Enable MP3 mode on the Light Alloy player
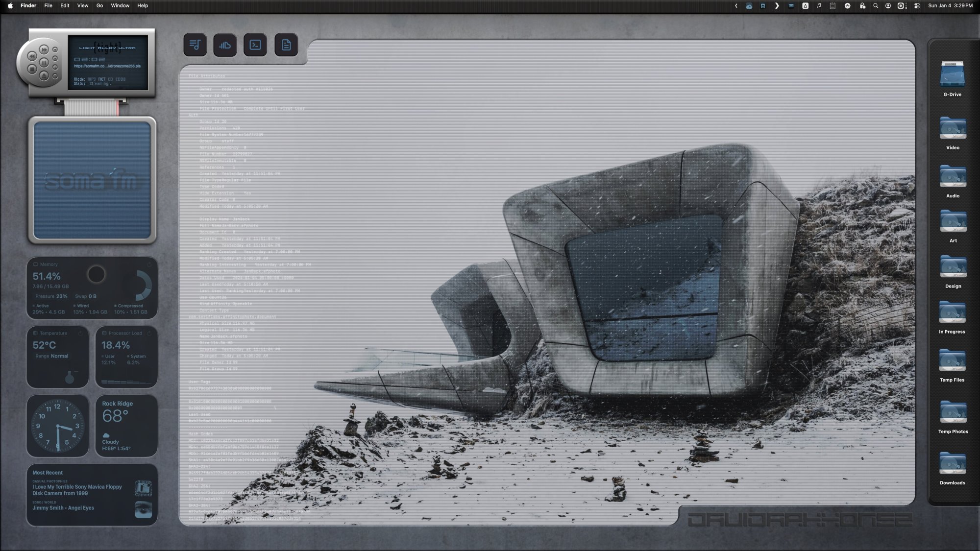The image size is (980, 551). 91,79
